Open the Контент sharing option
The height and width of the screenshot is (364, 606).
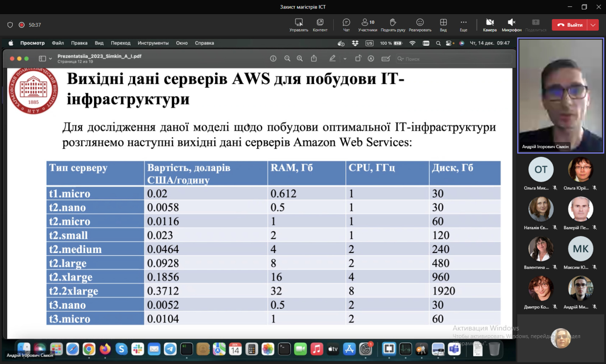click(320, 25)
